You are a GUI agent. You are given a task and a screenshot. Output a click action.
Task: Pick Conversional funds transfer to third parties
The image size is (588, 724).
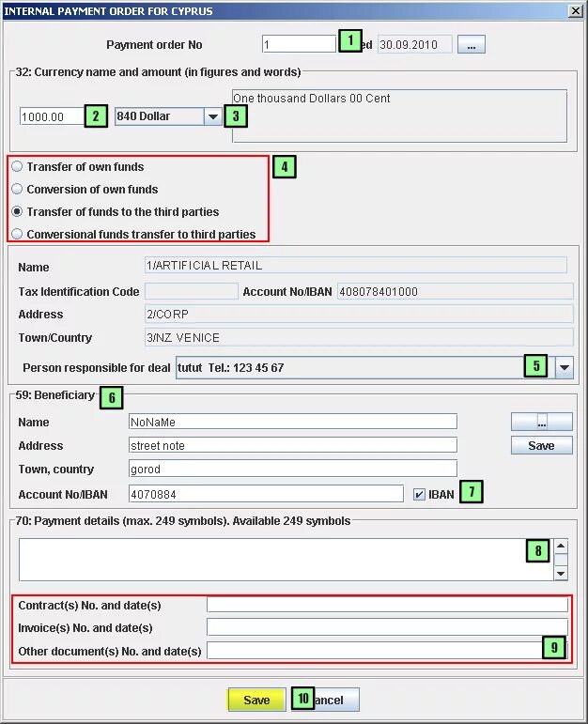17,234
